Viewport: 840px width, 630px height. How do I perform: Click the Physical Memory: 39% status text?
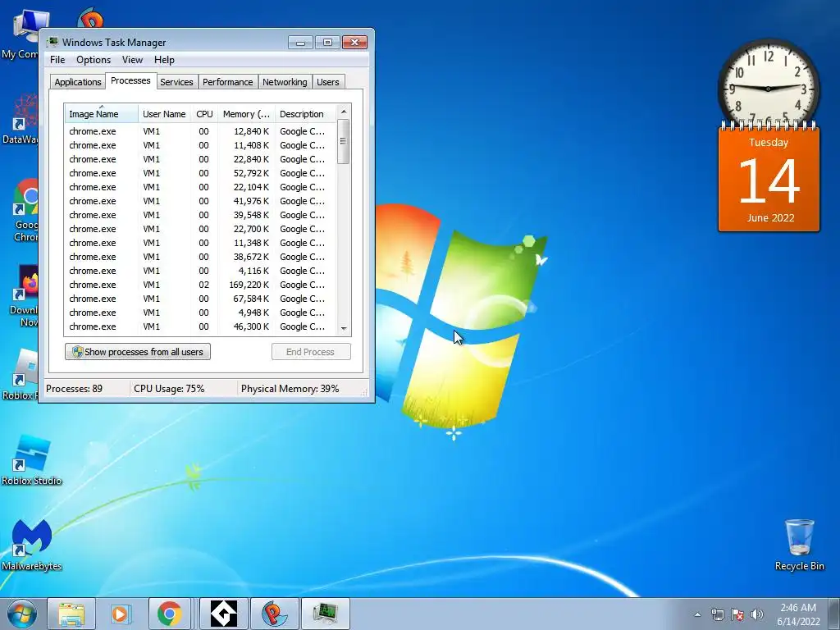[x=290, y=389]
